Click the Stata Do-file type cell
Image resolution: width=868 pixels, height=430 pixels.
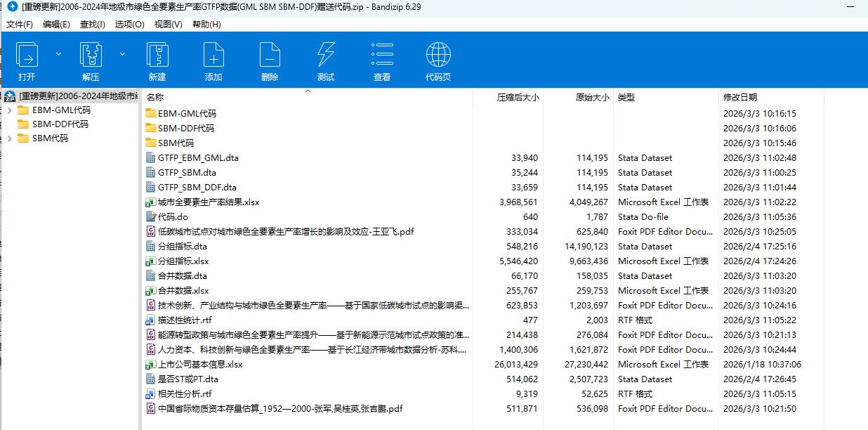643,216
